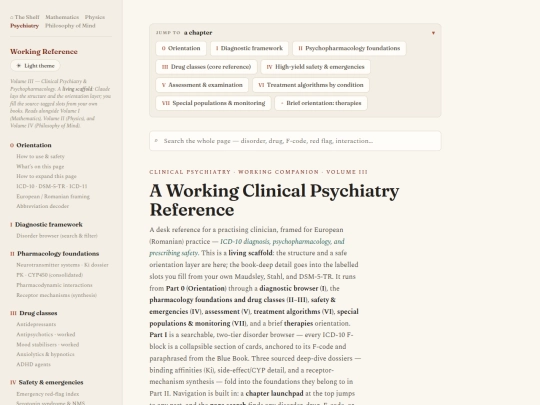Click the Working Reference sidebar title
The height and width of the screenshot is (405, 540).
[44, 51]
